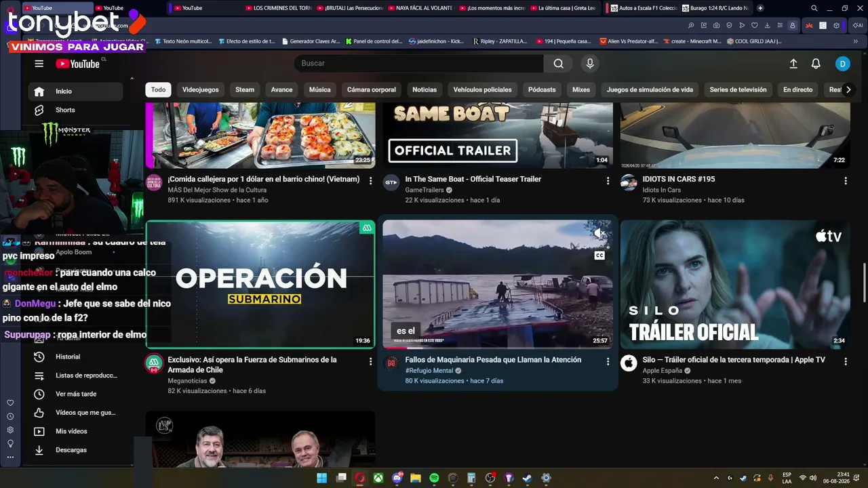Open Ripley - ZAPATILLA bookmark

(x=500, y=41)
